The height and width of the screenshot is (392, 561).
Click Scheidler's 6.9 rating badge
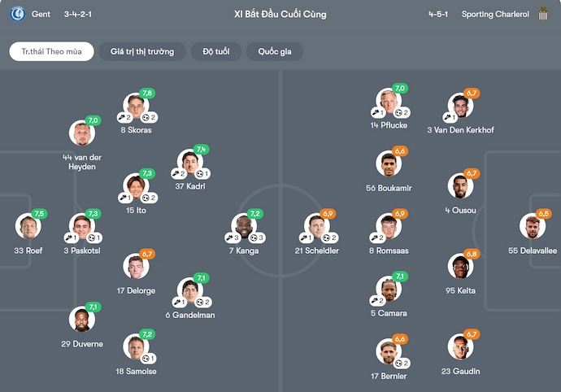point(328,213)
